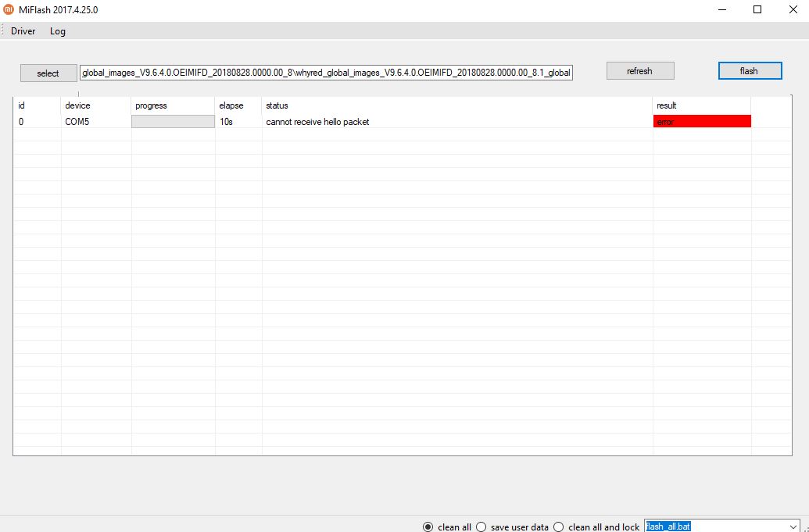
Task: Close the MiFlash window
Action: pos(793,10)
